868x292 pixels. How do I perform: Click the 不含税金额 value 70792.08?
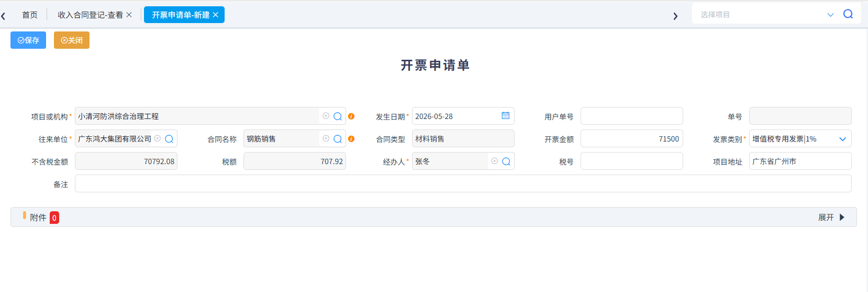(x=159, y=161)
